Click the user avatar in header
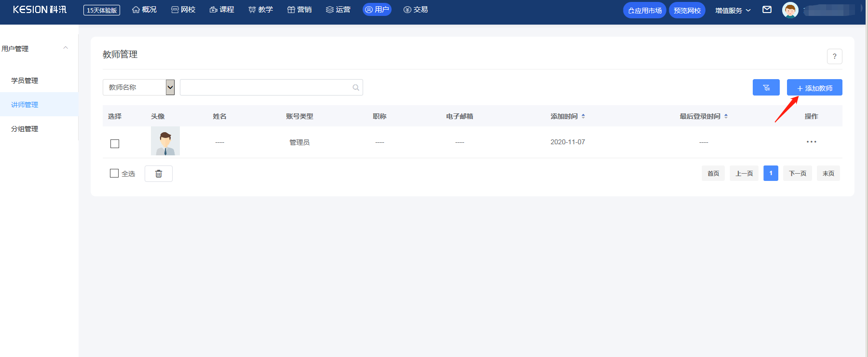 (790, 10)
